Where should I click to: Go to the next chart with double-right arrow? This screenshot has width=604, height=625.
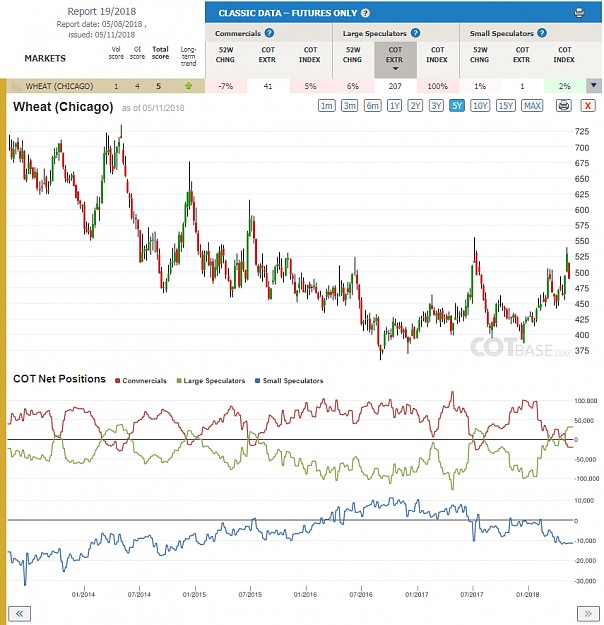[x=588, y=613]
